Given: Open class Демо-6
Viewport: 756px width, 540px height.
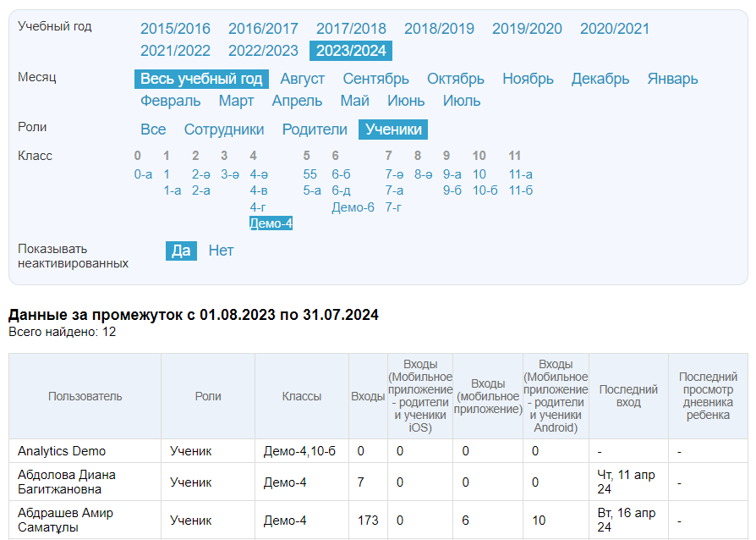Looking at the screenshot, I should coord(353,207).
